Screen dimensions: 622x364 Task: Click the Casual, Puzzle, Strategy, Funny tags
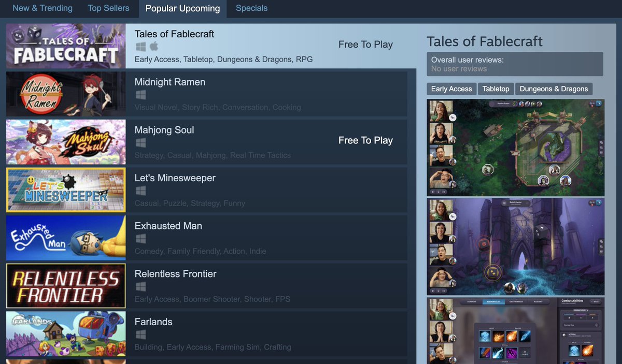(190, 203)
